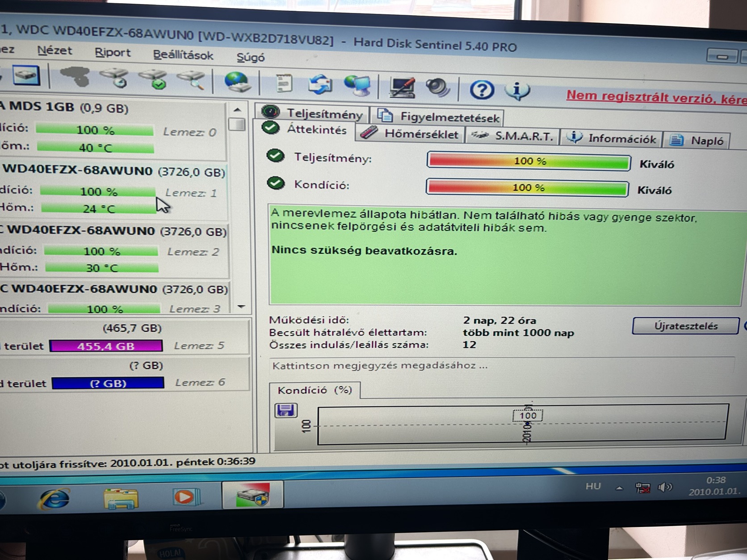The height and width of the screenshot is (560, 747).
Task: Click the (465,7 GB) disk size text
Action: (x=132, y=328)
